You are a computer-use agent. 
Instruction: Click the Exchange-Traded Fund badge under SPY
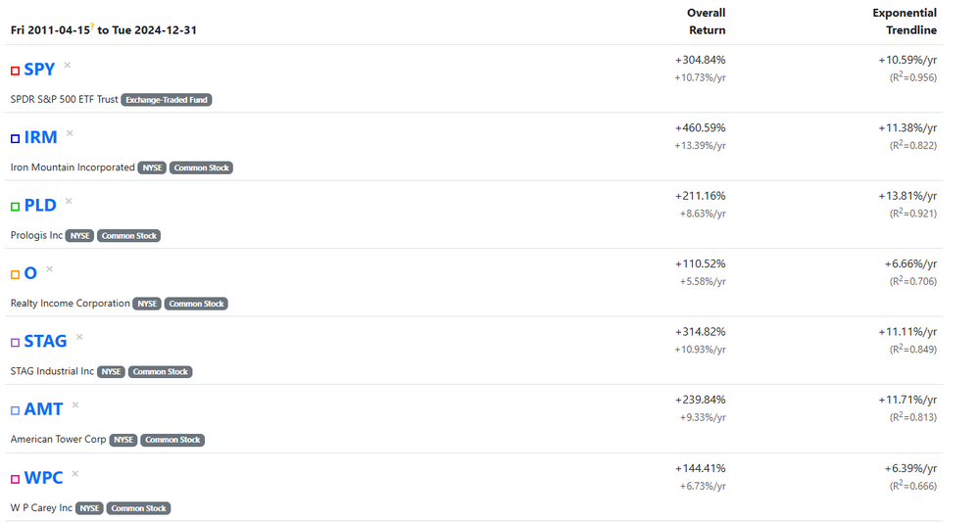pyautogui.click(x=167, y=100)
